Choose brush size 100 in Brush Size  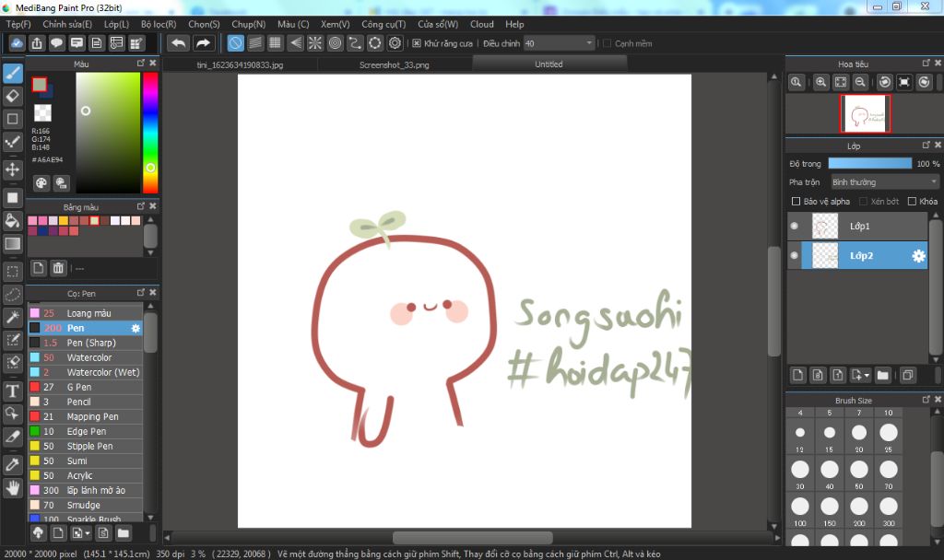[800, 507]
